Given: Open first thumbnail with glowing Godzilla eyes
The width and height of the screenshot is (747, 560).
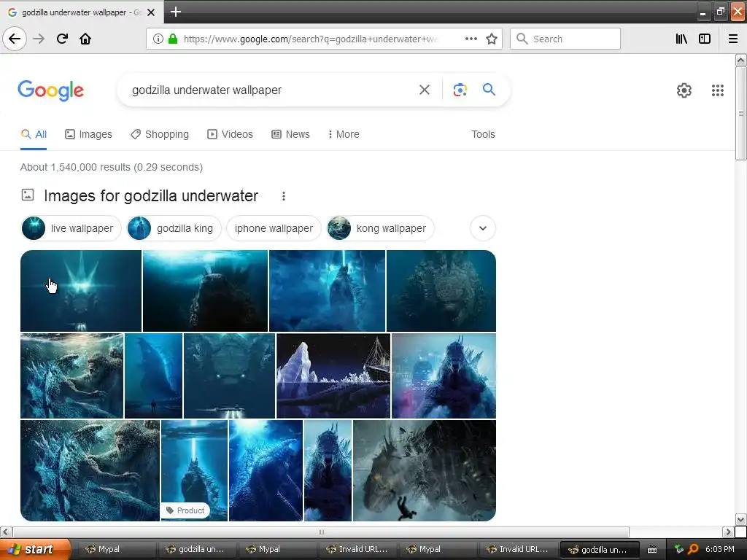Looking at the screenshot, I should [x=81, y=290].
